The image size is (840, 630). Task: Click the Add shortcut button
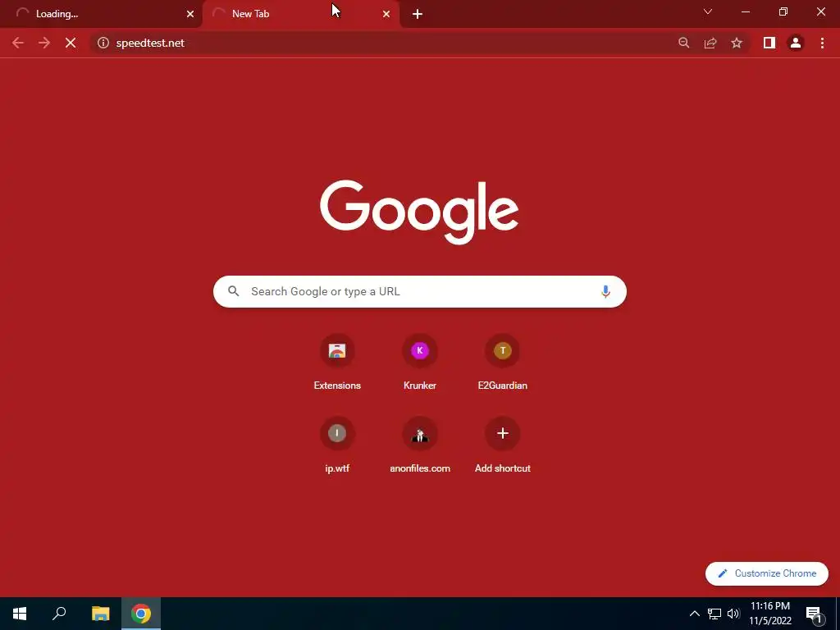(x=503, y=445)
